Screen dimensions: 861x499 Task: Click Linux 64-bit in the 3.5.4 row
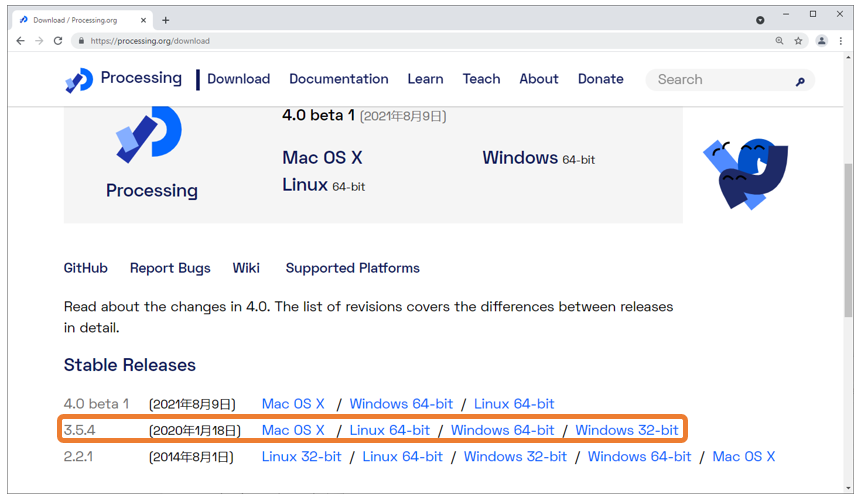390,430
